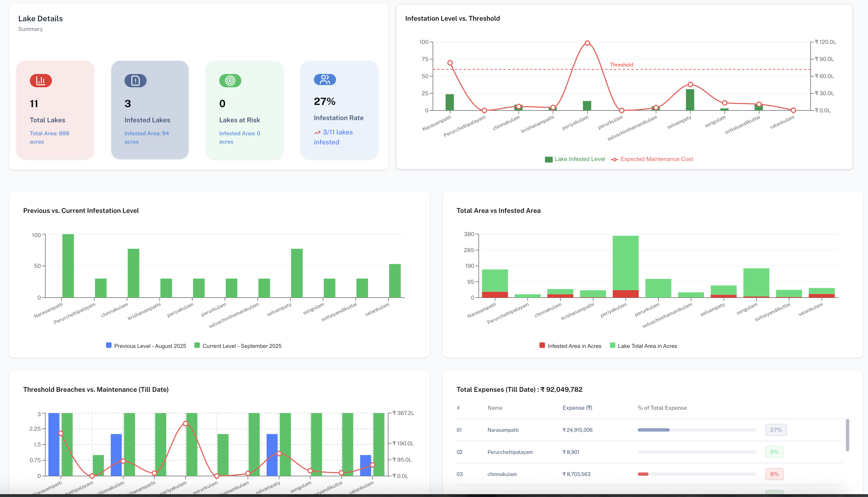Click the green target icon in Lakes at Risk card
The height and width of the screenshot is (497, 868).
pyautogui.click(x=230, y=81)
